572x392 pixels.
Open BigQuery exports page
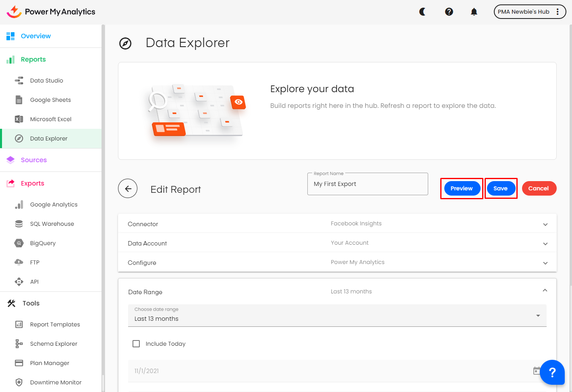(43, 243)
